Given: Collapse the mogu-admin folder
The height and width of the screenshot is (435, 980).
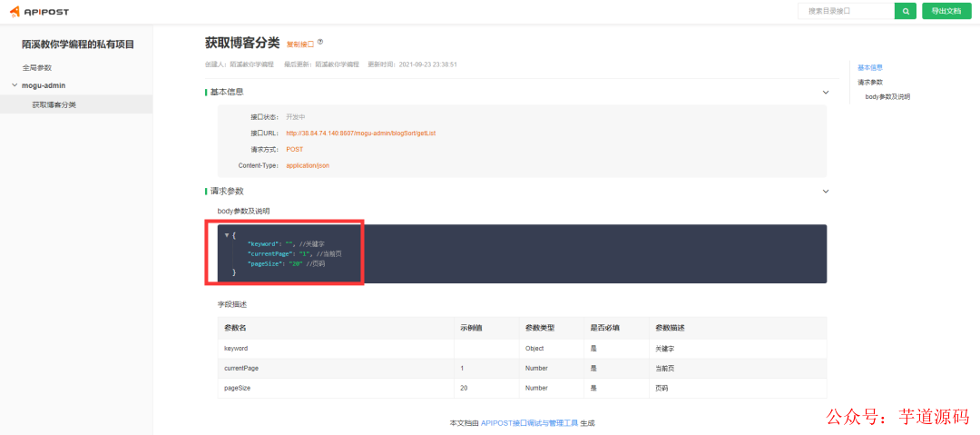Looking at the screenshot, I should (x=15, y=84).
